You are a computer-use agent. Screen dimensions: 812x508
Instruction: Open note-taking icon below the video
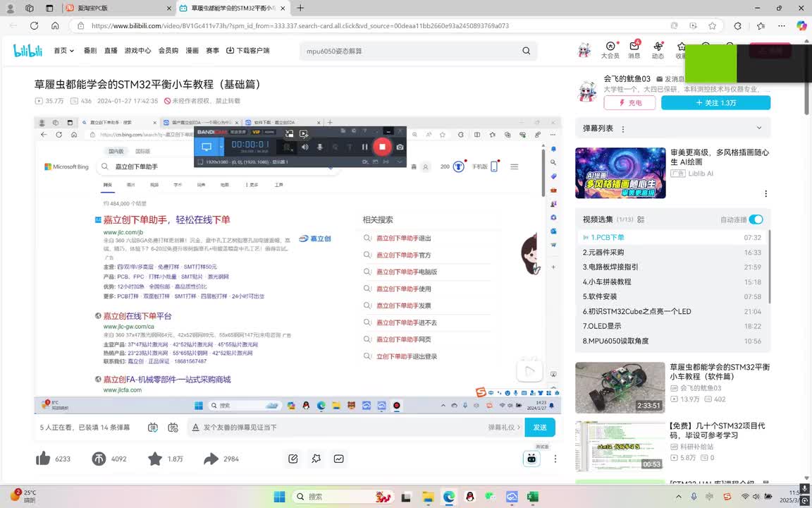pyautogui.click(x=293, y=459)
